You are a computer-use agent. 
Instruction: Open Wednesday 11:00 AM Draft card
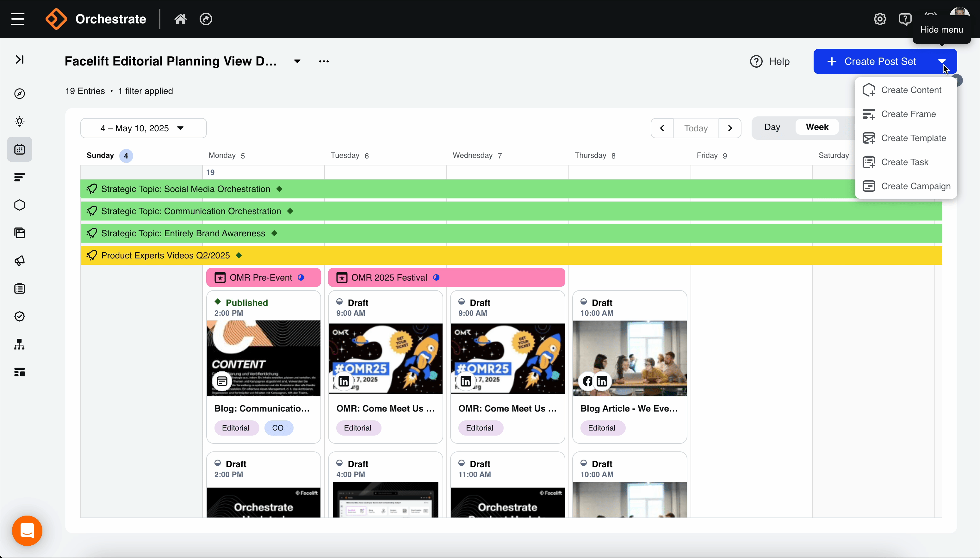click(507, 485)
